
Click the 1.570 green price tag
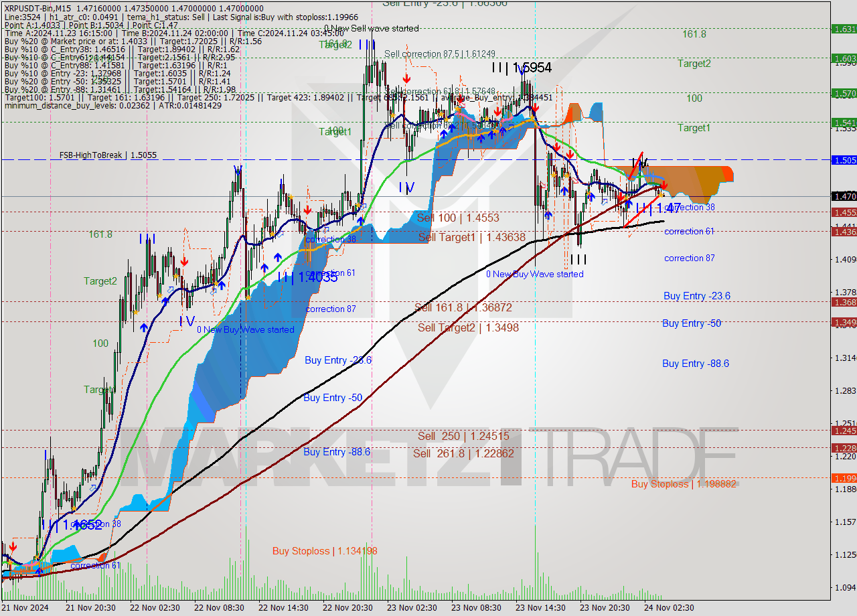pyautogui.click(x=844, y=93)
